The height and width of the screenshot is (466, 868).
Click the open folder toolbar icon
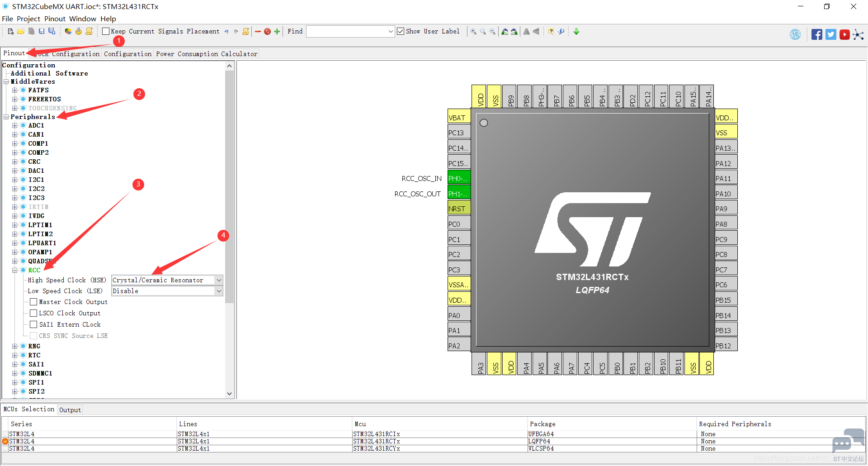(x=21, y=31)
